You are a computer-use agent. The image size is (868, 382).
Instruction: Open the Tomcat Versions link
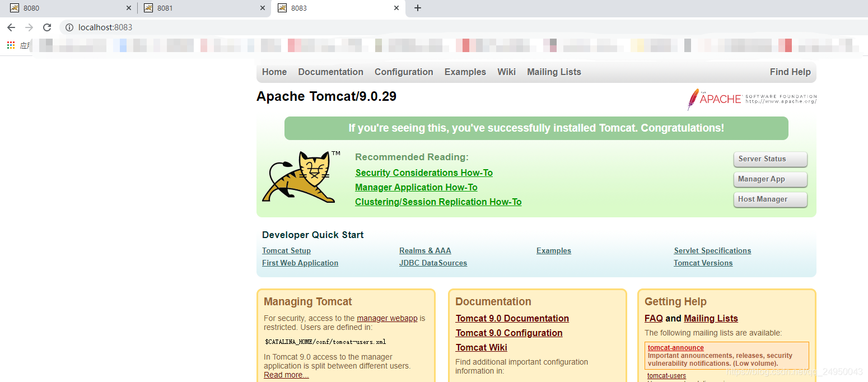[703, 263]
